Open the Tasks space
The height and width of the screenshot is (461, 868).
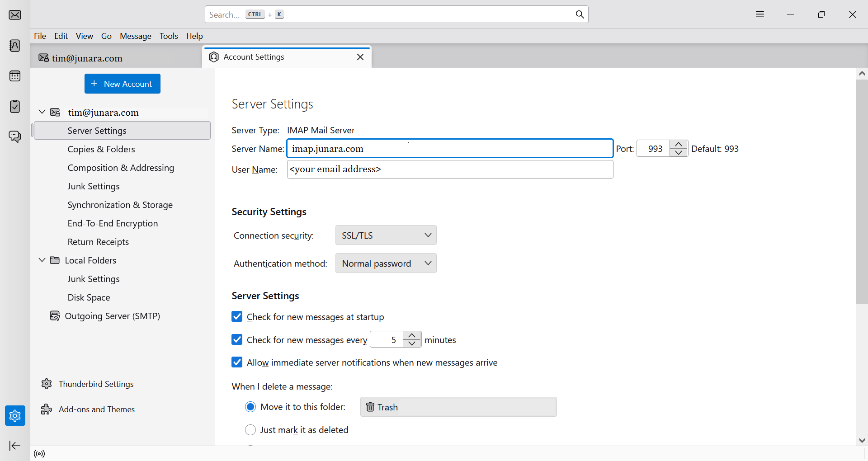point(15,106)
